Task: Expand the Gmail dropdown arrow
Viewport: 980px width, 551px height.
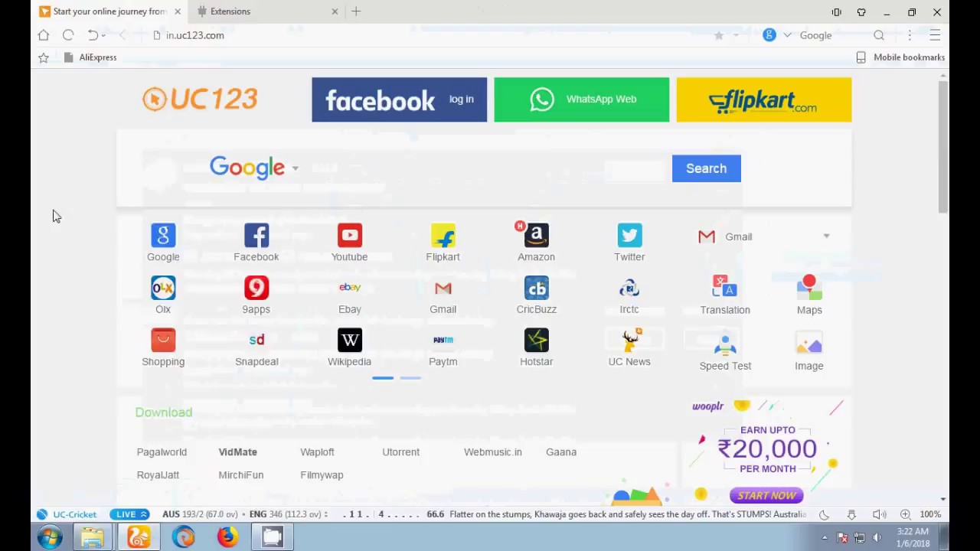Action: click(x=826, y=236)
